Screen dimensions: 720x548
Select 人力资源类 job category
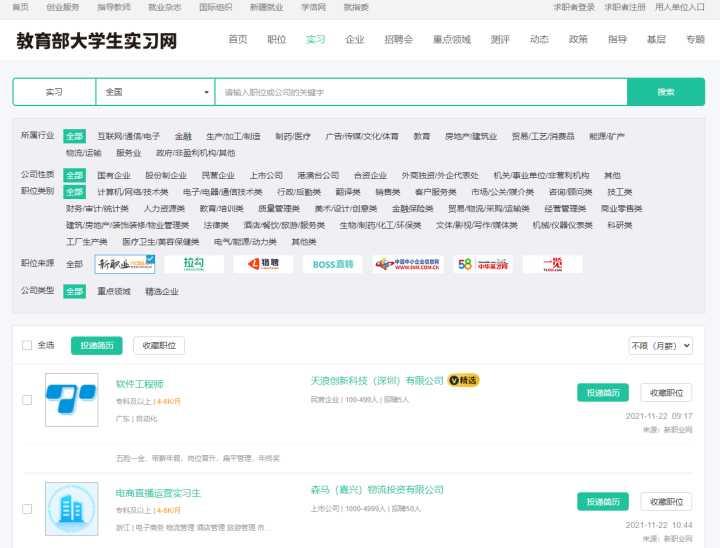coord(164,208)
